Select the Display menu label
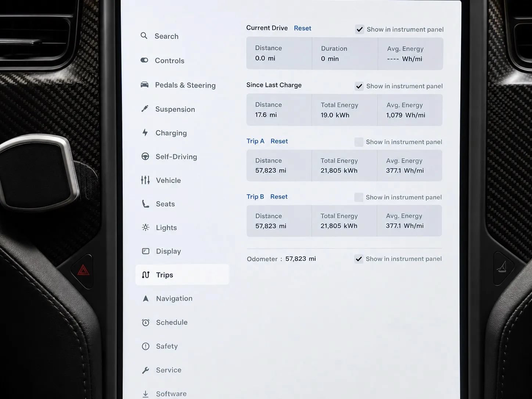This screenshot has height=399, width=532. (168, 251)
